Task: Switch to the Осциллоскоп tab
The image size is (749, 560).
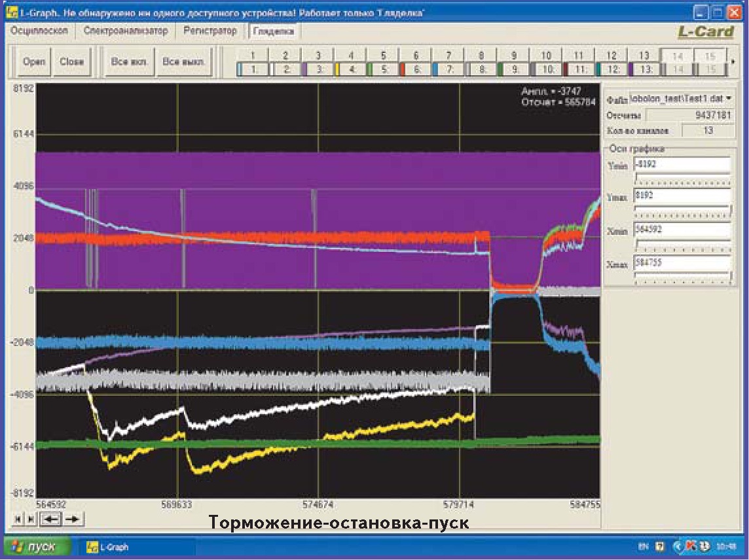Action: click(x=39, y=31)
